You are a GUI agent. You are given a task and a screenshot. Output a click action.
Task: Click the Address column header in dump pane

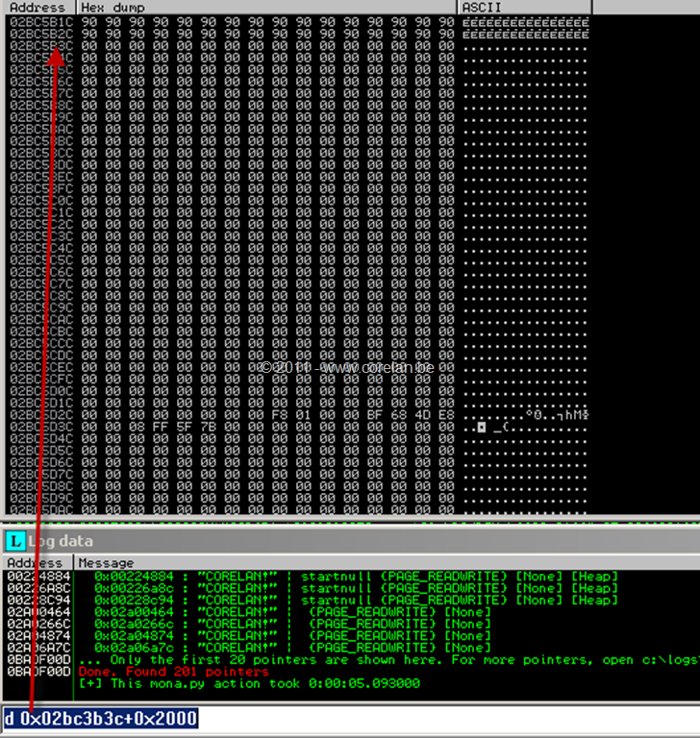[37, 7]
